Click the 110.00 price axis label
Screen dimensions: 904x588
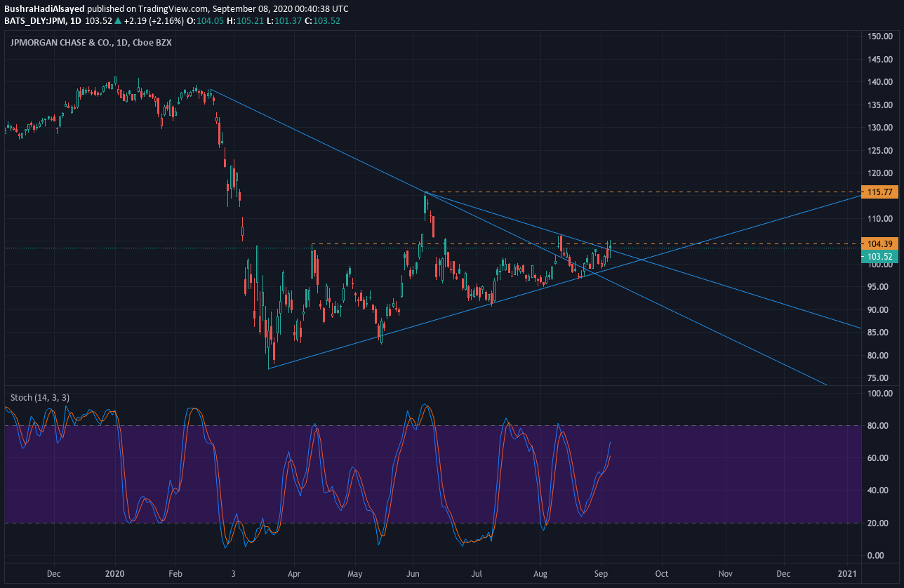[x=879, y=219]
